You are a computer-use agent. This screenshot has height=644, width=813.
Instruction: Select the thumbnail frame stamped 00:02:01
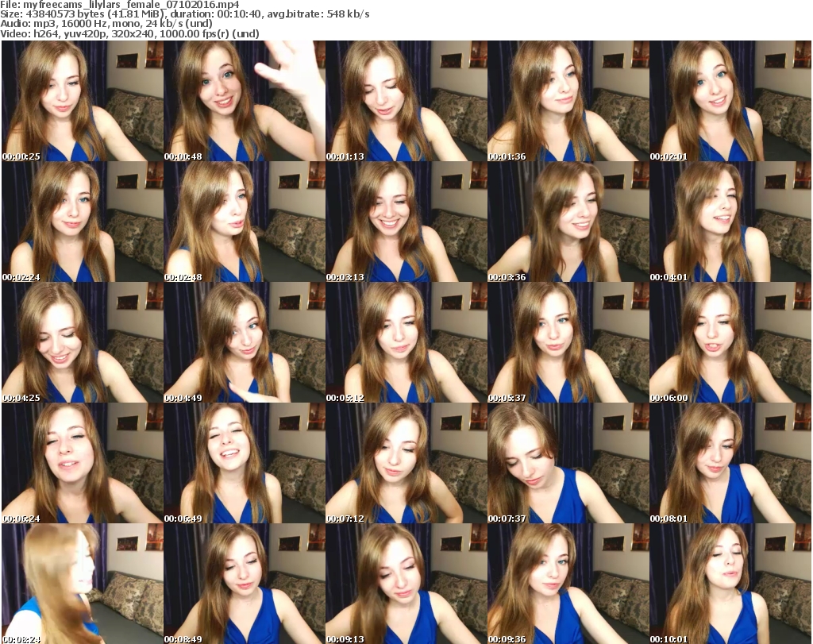click(x=730, y=101)
